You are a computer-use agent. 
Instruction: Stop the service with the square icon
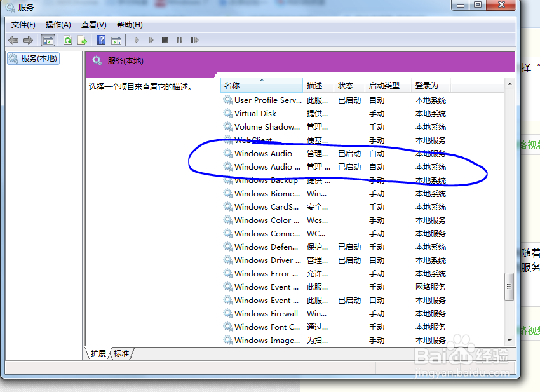[165, 40]
